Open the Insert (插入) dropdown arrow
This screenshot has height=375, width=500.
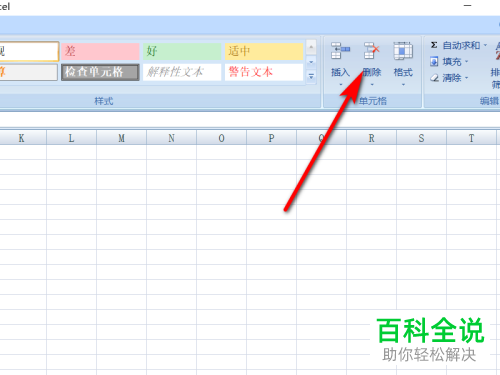pyautogui.click(x=340, y=85)
